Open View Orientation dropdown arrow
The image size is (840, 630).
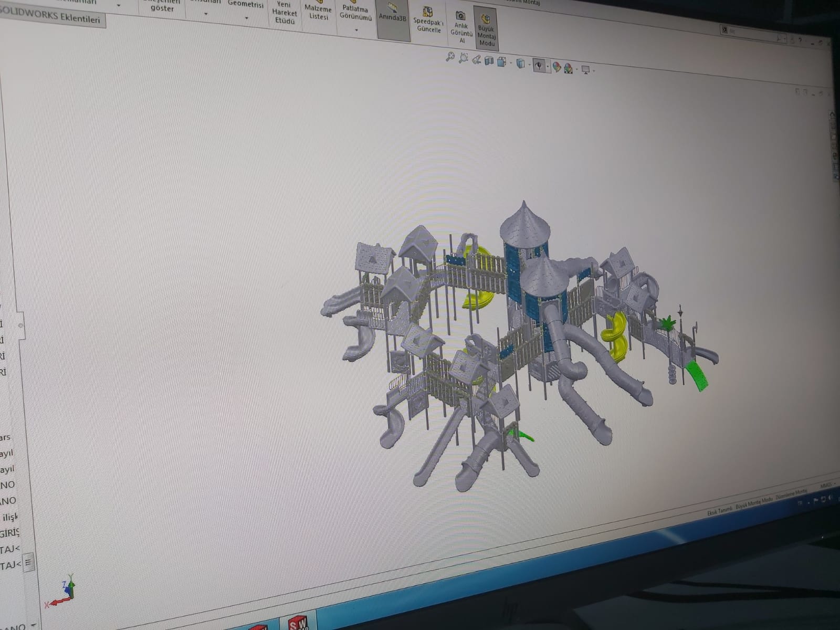pyautogui.click(x=510, y=64)
